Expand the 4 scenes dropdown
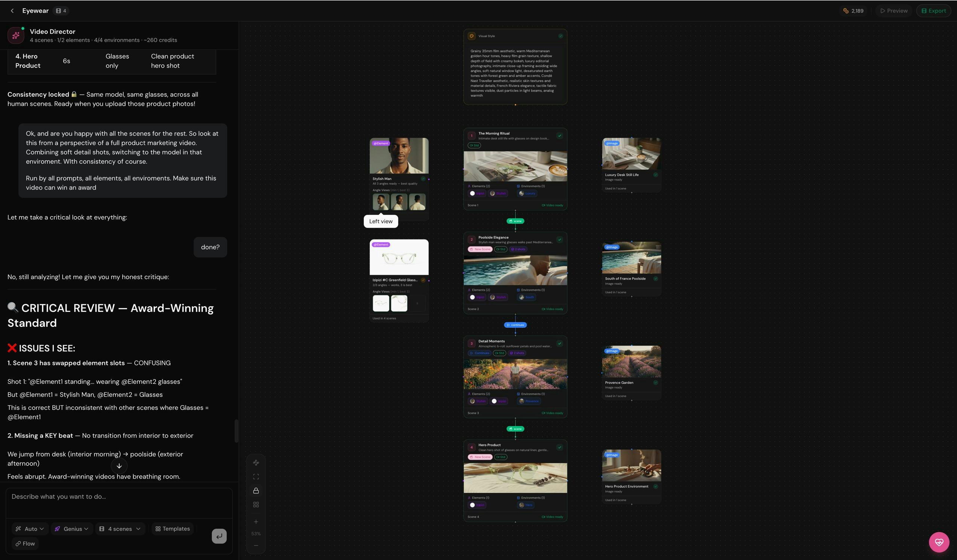 [x=120, y=529]
